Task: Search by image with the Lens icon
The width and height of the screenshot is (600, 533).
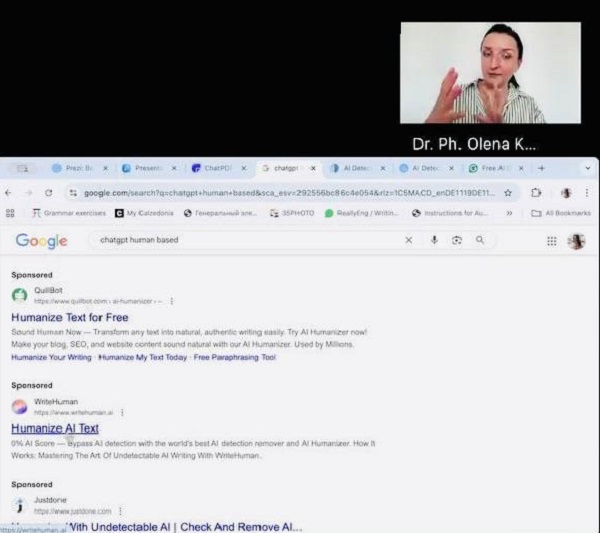Action: point(457,240)
